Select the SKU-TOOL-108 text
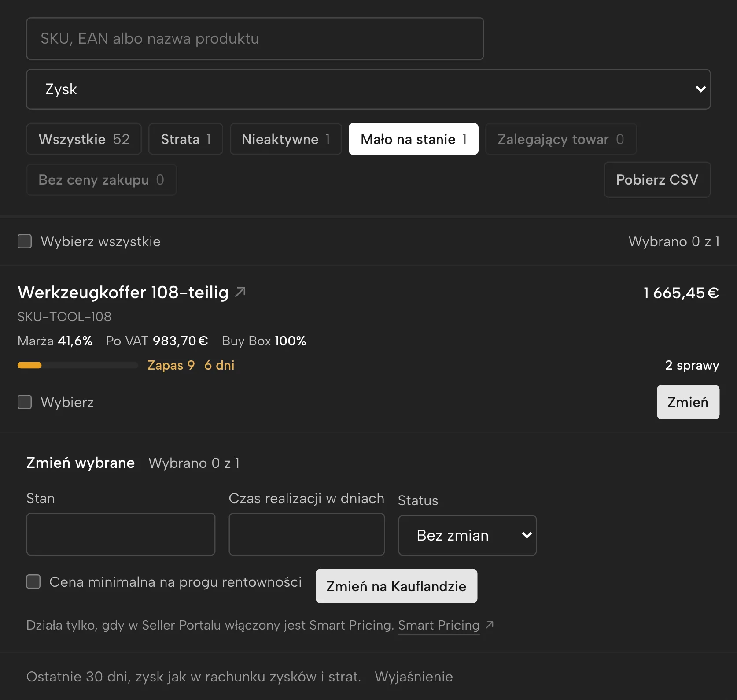737x700 pixels. [65, 317]
